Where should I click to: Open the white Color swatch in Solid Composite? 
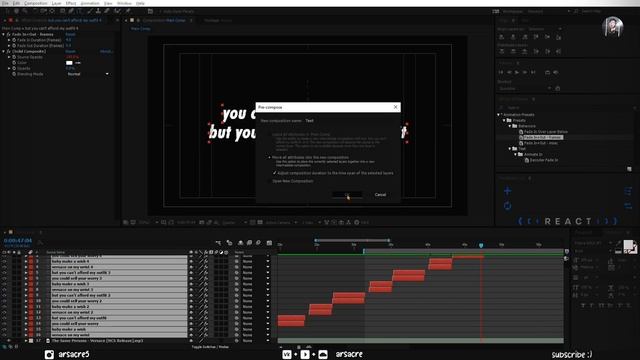pos(69,63)
